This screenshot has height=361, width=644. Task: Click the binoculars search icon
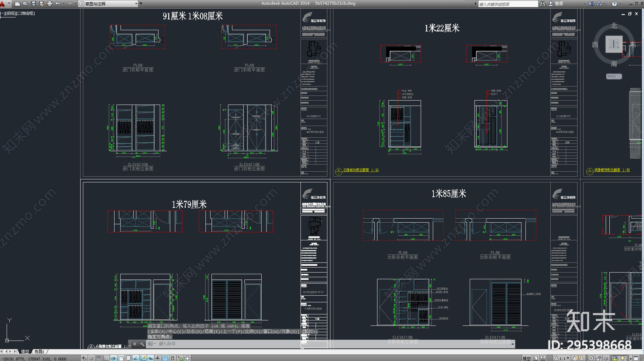click(x=543, y=4)
